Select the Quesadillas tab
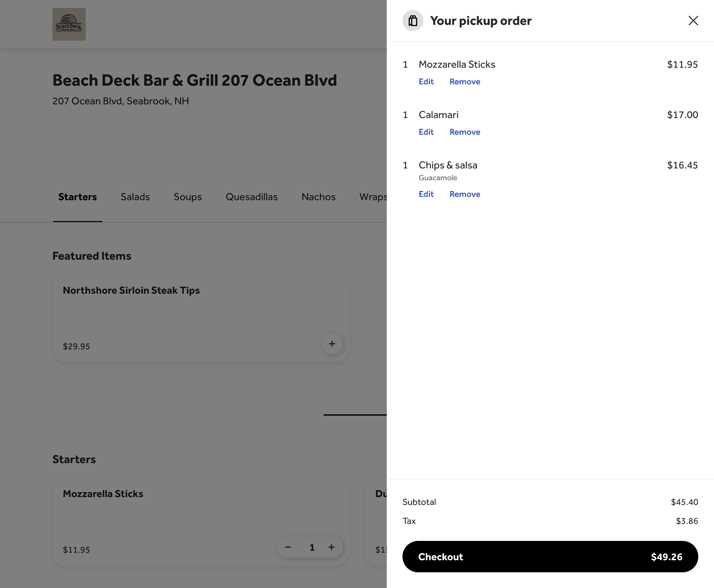 point(251,197)
